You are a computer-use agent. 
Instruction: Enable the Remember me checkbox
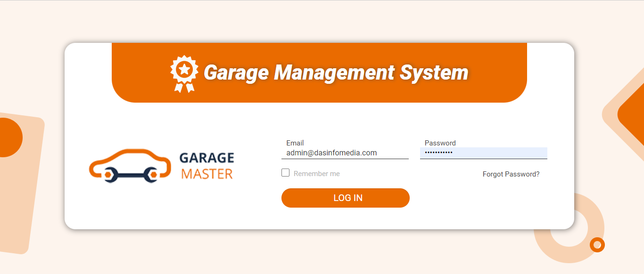[285, 173]
